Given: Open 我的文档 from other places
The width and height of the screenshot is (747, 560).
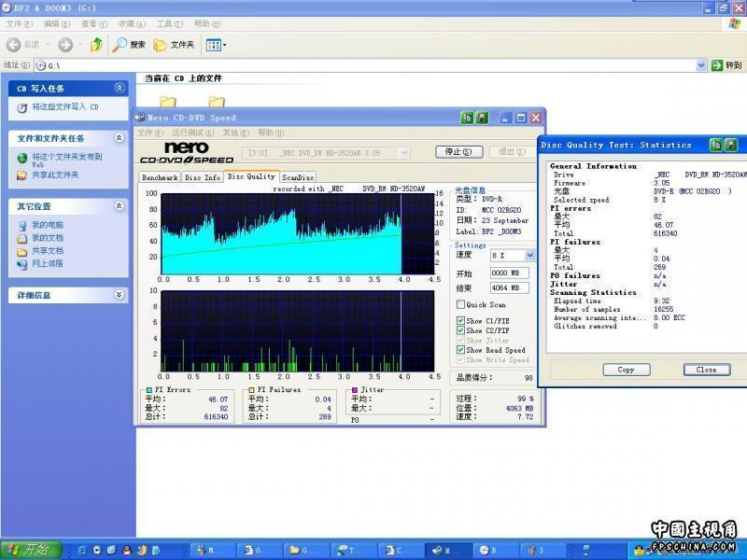Looking at the screenshot, I should pyautogui.click(x=48, y=238).
